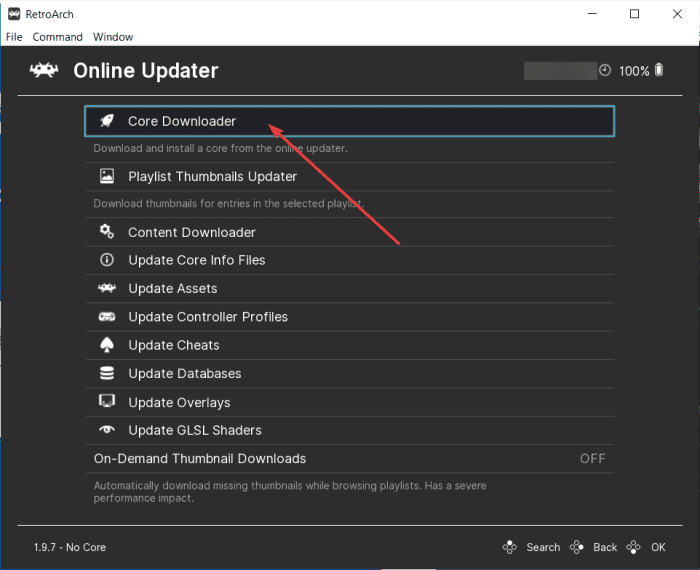700x570 pixels.
Task: Select Update Controller Profiles
Action: click(350, 316)
